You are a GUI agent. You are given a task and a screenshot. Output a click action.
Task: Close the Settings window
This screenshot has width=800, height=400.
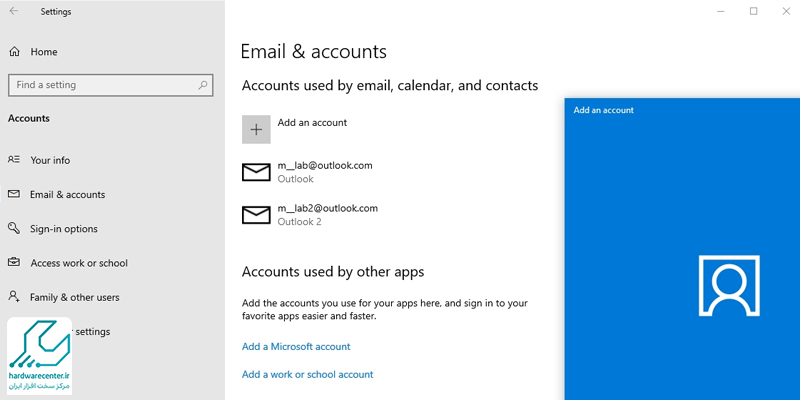point(786,11)
